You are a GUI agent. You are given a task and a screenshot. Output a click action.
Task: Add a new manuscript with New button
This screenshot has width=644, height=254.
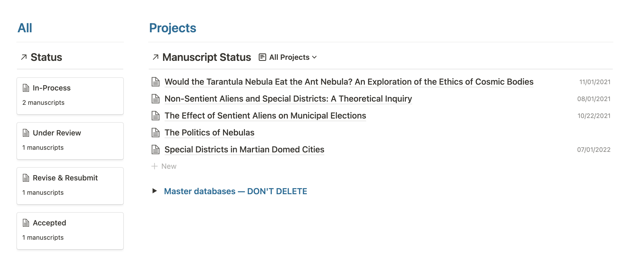tap(164, 166)
